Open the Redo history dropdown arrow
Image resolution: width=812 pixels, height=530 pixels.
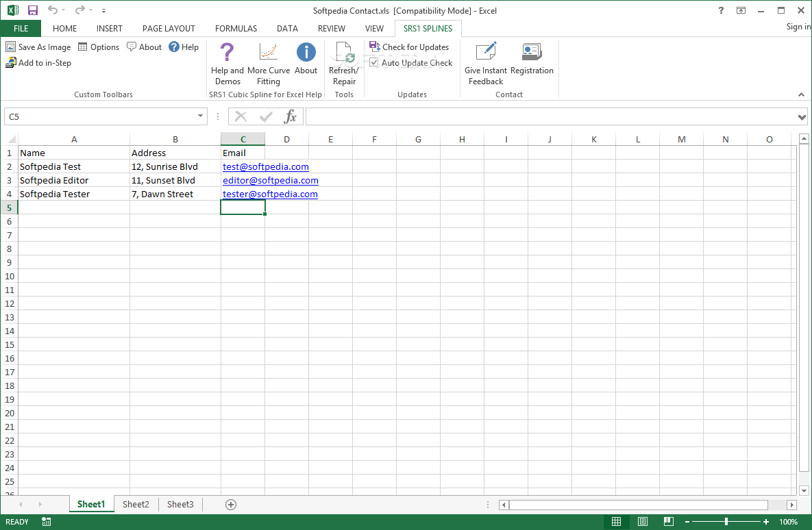click(90, 10)
